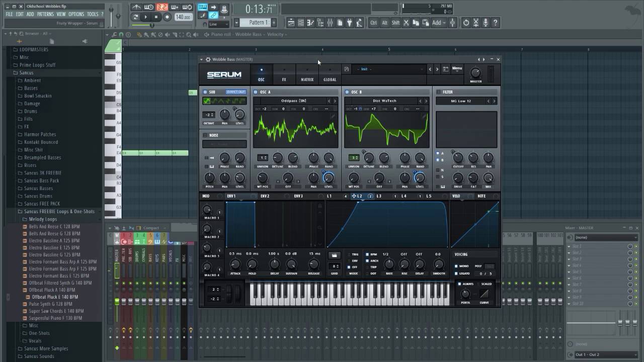Click the Record button in transport

coord(167,17)
